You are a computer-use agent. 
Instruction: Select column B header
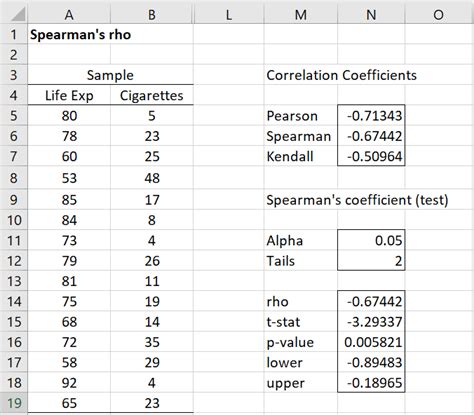click(x=152, y=15)
